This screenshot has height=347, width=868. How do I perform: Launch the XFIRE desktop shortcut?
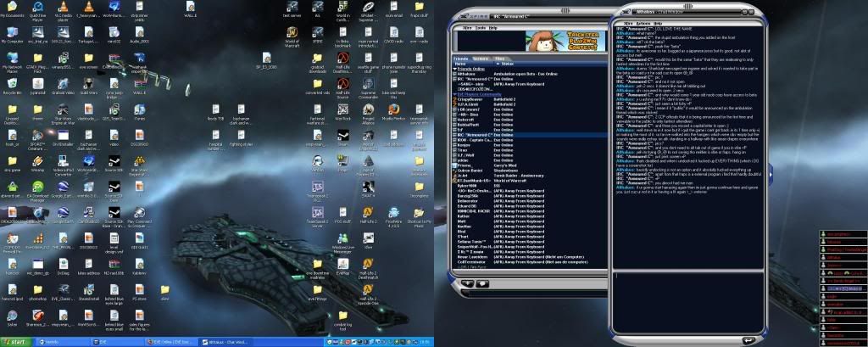coord(317,35)
